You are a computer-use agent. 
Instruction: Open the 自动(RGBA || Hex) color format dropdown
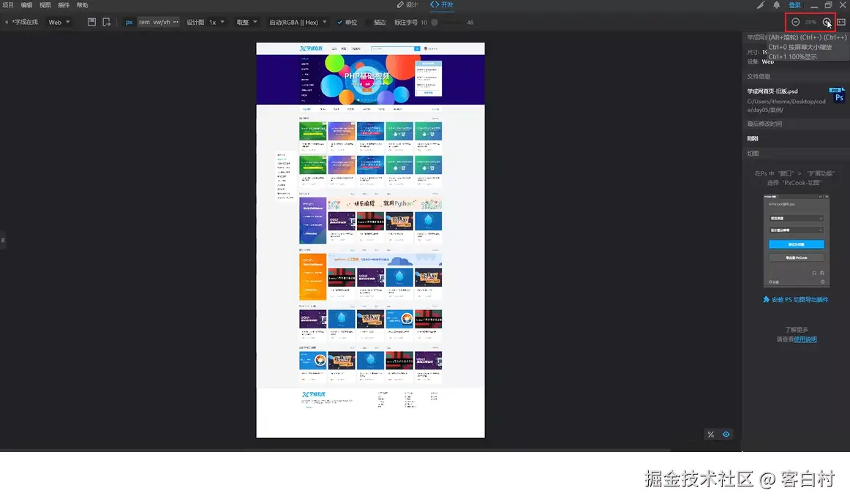coord(298,22)
